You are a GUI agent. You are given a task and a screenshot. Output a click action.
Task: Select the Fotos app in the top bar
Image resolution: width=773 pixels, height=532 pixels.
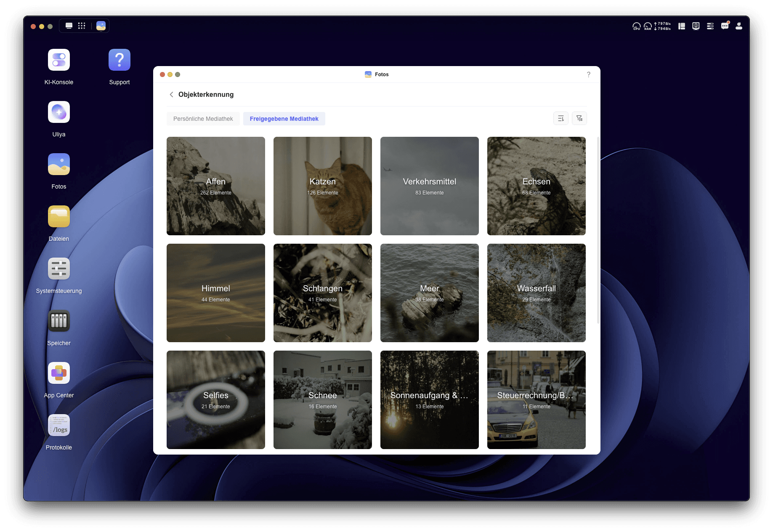point(101,26)
